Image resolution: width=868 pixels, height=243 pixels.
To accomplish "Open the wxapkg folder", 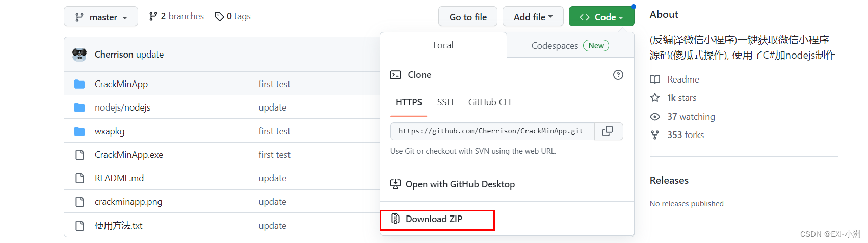I will point(110,131).
